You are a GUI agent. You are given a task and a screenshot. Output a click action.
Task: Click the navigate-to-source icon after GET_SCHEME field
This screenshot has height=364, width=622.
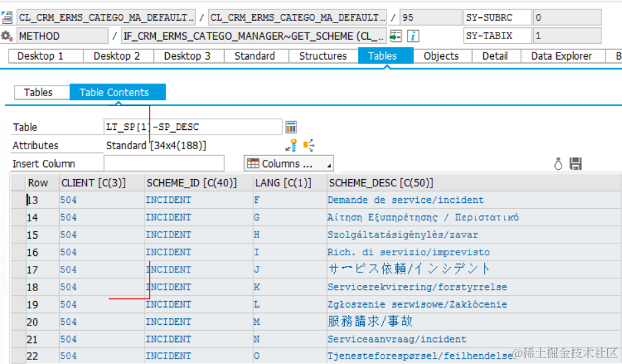(x=395, y=36)
